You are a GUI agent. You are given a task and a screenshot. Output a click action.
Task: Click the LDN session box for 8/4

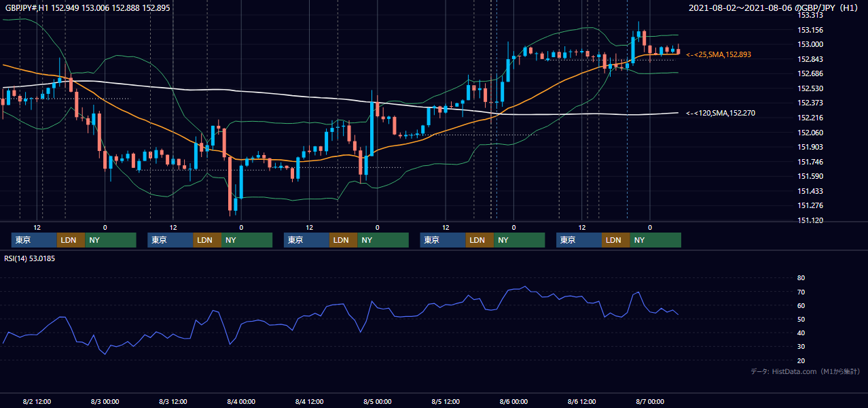(x=343, y=240)
